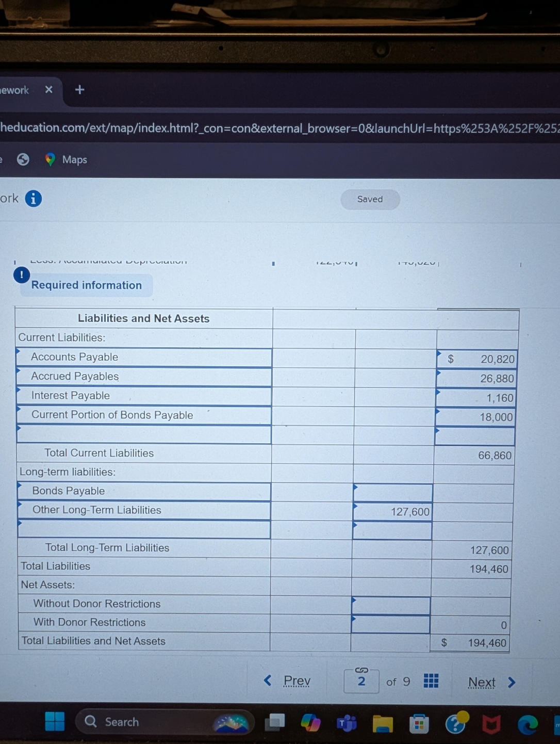Image resolution: width=560 pixels, height=744 pixels.
Task: Click the Saved status button
Action: [370, 199]
